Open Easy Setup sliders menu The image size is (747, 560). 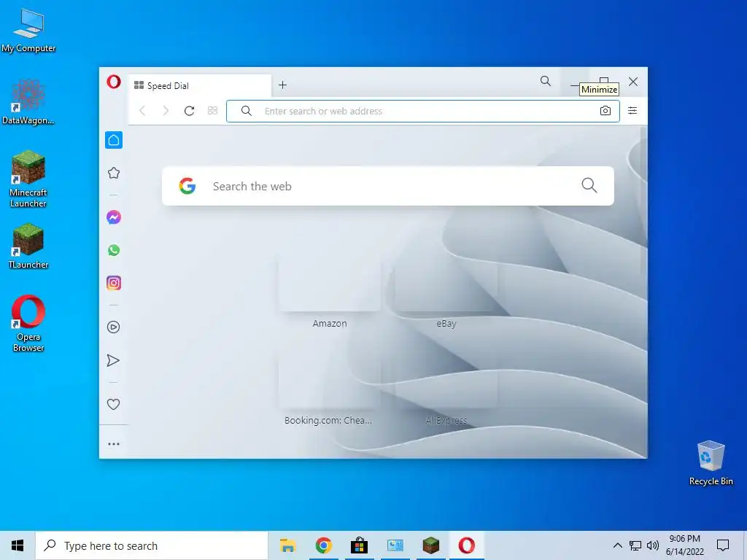(x=632, y=111)
